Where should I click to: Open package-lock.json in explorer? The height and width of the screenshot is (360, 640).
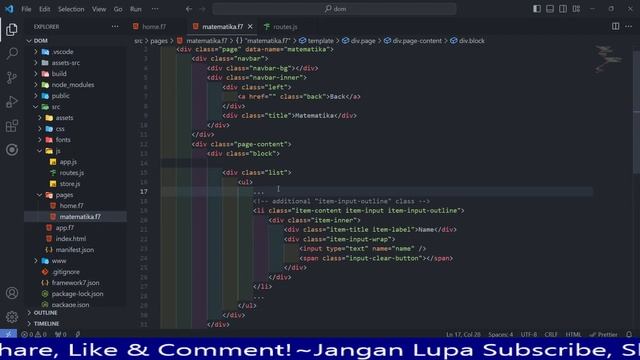pos(76,294)
